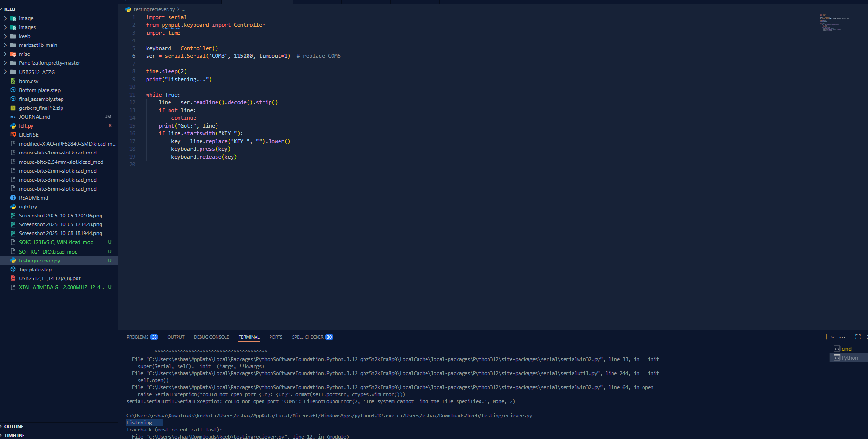
Task: Open the gerbers_final^2.zip archive file
Action: 41,108
